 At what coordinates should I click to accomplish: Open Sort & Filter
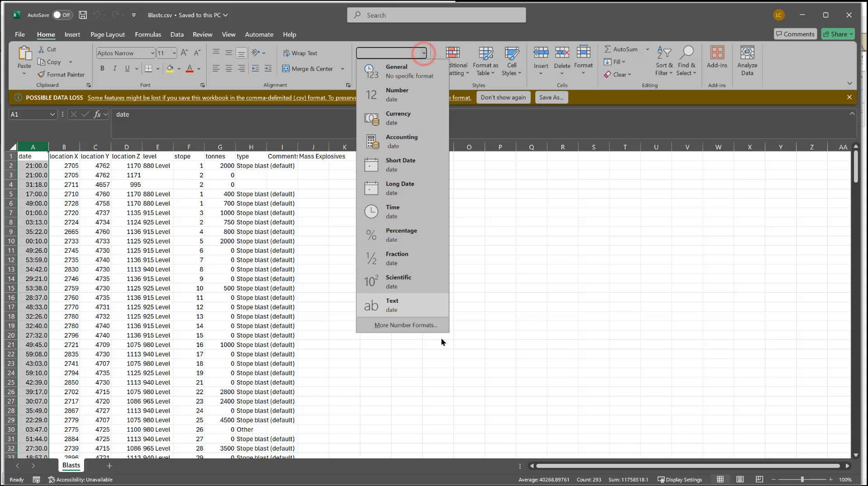(664, 61)
